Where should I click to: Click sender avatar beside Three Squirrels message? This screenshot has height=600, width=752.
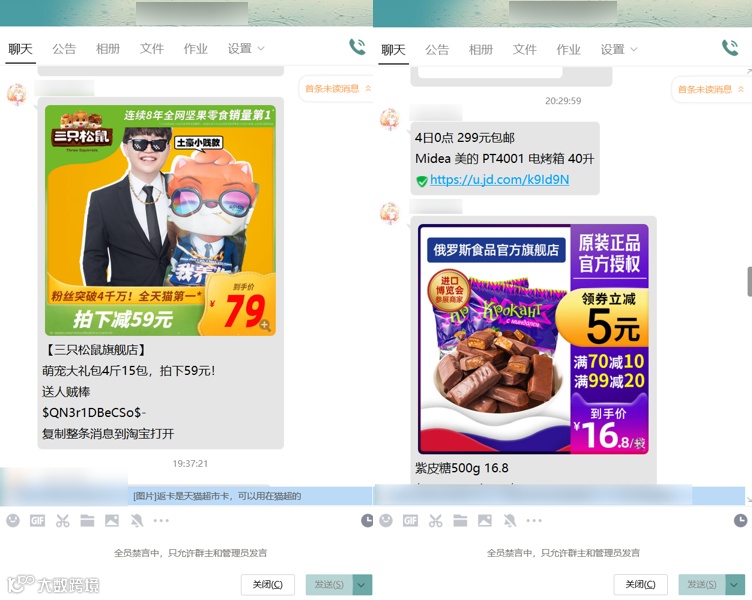coord(17,94)
